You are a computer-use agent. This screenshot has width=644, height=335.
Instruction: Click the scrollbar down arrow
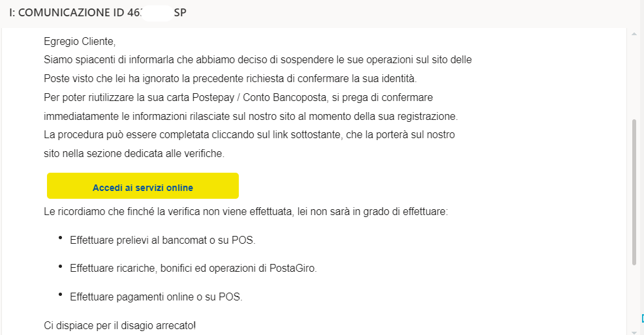[634, 330]
